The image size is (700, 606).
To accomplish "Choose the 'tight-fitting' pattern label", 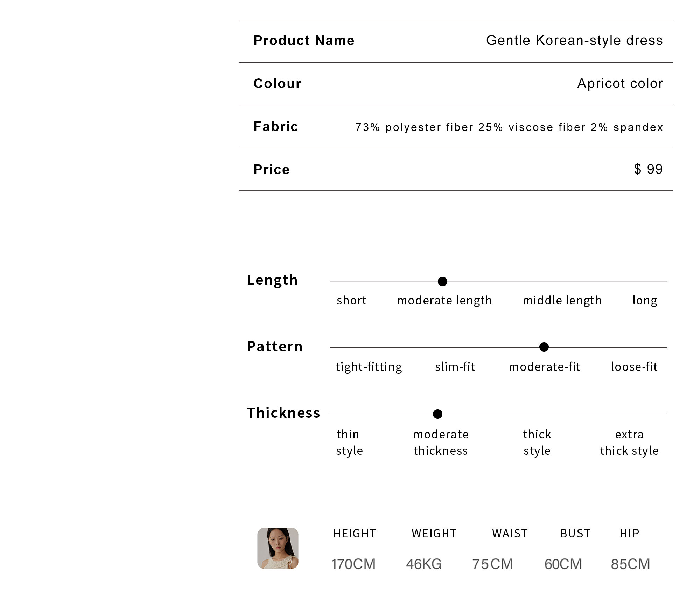I will point(369,367).
